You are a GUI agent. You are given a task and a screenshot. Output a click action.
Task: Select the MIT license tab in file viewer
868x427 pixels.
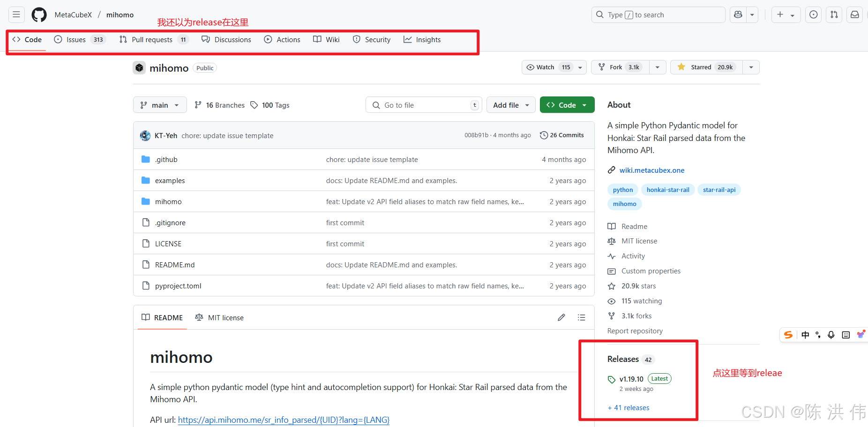click(219, 317)
